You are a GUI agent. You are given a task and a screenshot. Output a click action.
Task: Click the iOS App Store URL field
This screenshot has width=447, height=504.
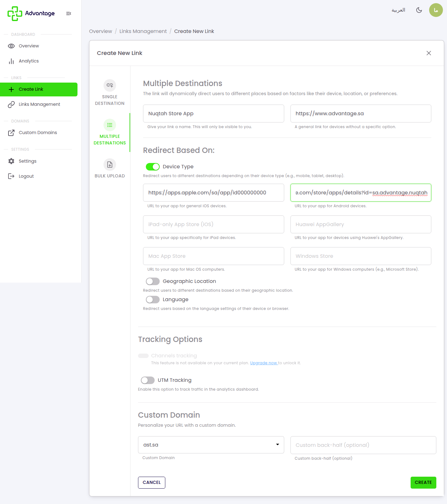(214, 193)
